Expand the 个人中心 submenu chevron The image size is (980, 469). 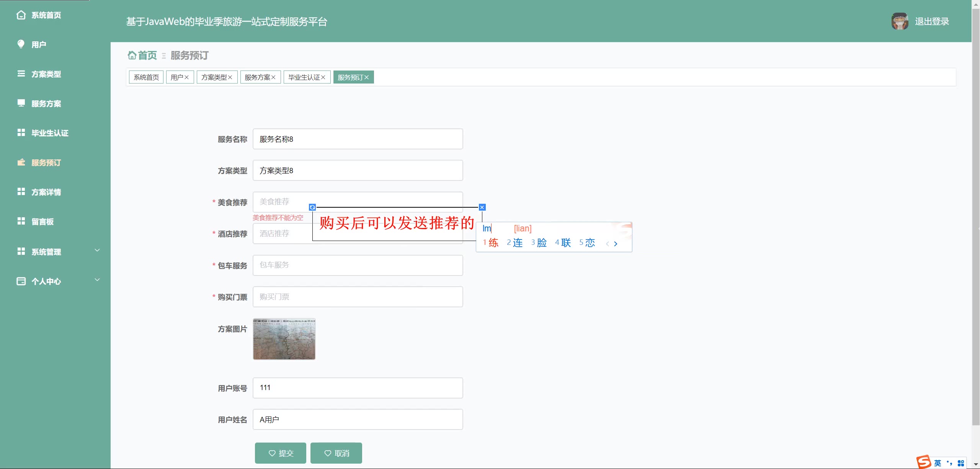click(97, 280)
